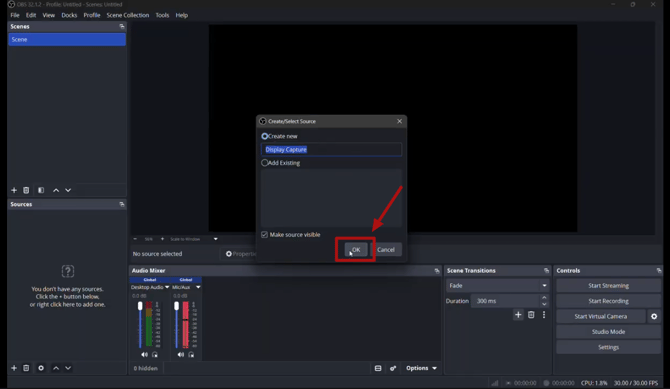The height and width of the screenshot is (389, 670).
Task: Click the Display Capture name field
Action: click(331, 150)
